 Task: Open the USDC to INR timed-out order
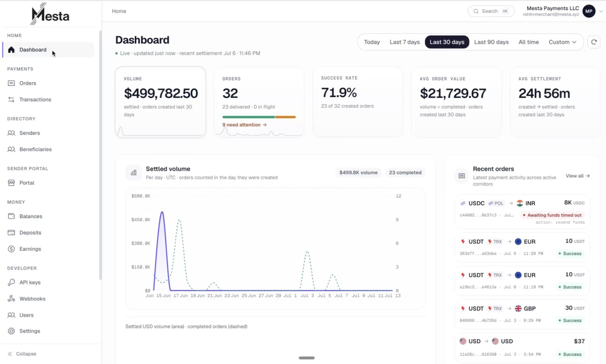(522, 212)
